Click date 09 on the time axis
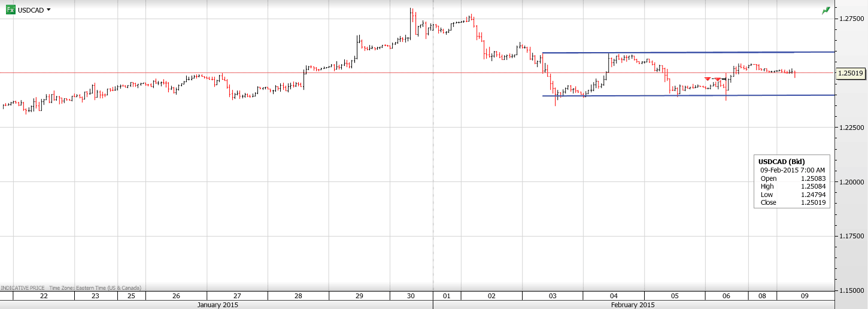 [805, 296]
